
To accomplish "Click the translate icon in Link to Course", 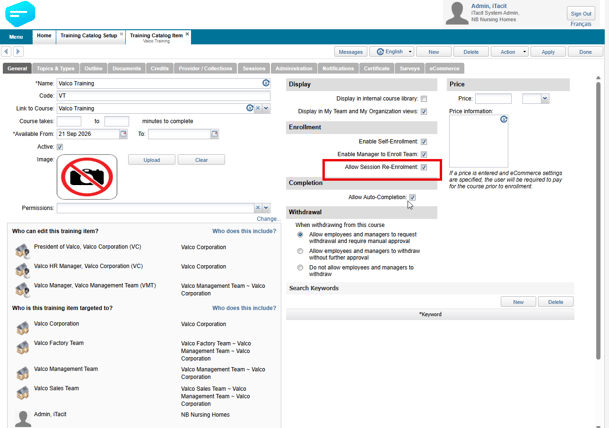I will point(250,108).
